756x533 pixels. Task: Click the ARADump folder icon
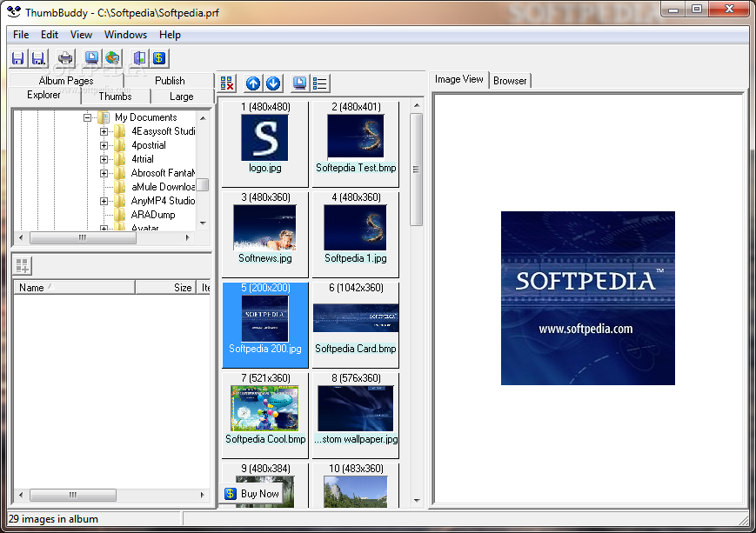pos(119,215)
